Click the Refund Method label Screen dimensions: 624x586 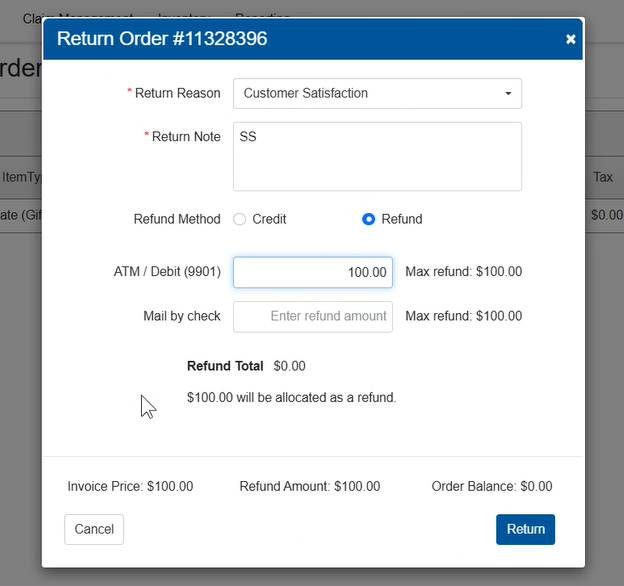coord(177,219)
